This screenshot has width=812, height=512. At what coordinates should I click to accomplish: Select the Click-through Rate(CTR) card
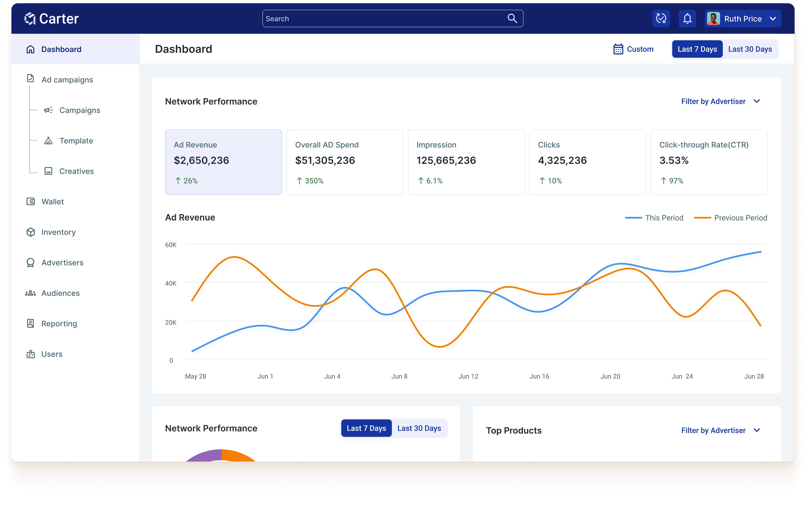point(708,162)
